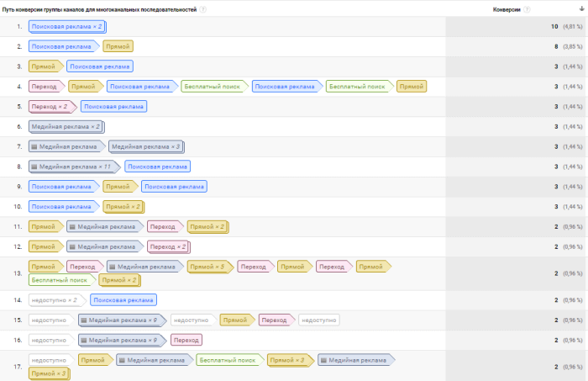Select Переход chip in row 15
Image resolution: width=588 pixels, height=381 pixels.
276,320
